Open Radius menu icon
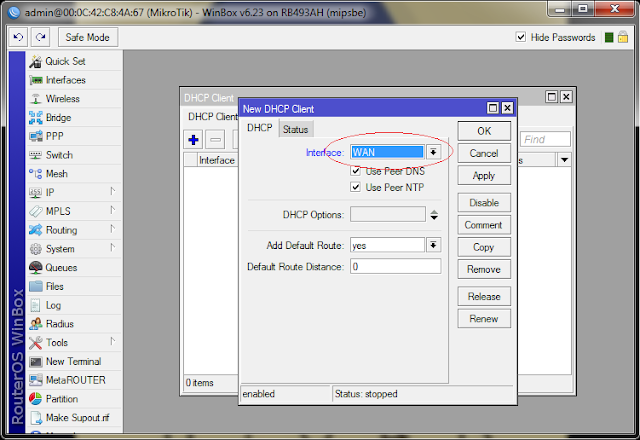 [x=36, y=324]
